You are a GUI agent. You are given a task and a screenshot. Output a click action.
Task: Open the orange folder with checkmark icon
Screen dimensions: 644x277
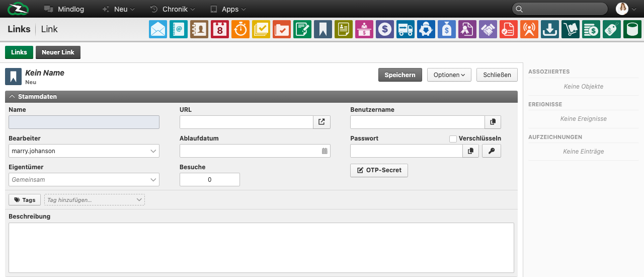[282, 29]
